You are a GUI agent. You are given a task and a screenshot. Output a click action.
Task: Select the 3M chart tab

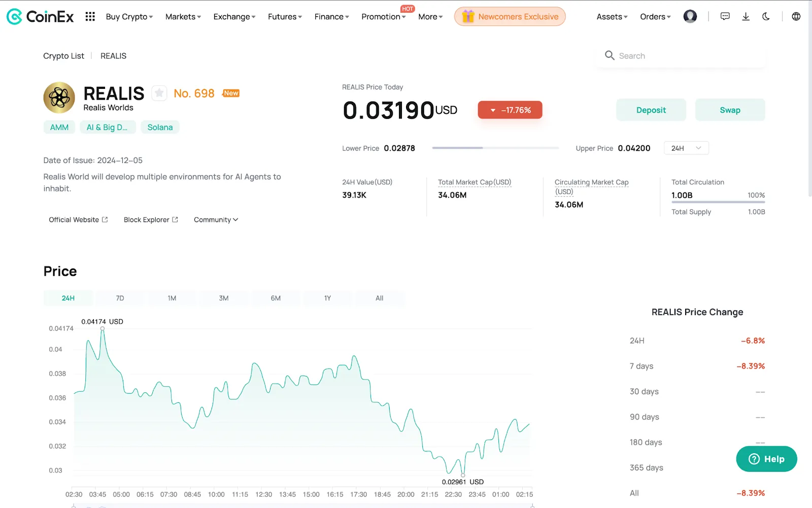(224, 298)
